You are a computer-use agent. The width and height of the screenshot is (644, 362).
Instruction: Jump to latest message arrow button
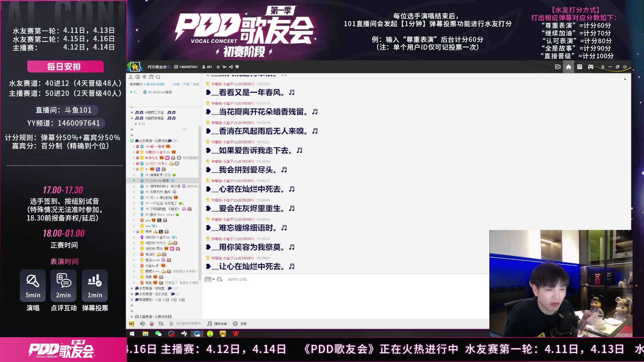coord(625,79)
